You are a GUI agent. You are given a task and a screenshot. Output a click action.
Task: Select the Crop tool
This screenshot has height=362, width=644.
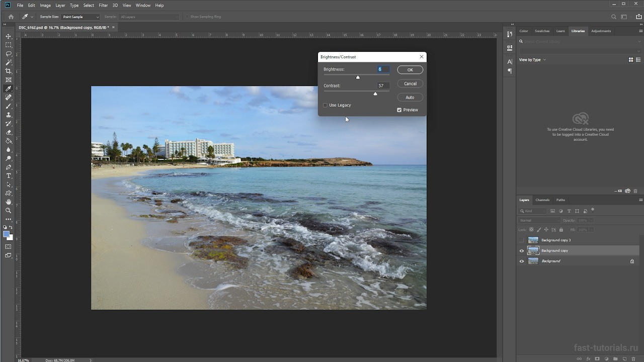(x=9, y=71)
